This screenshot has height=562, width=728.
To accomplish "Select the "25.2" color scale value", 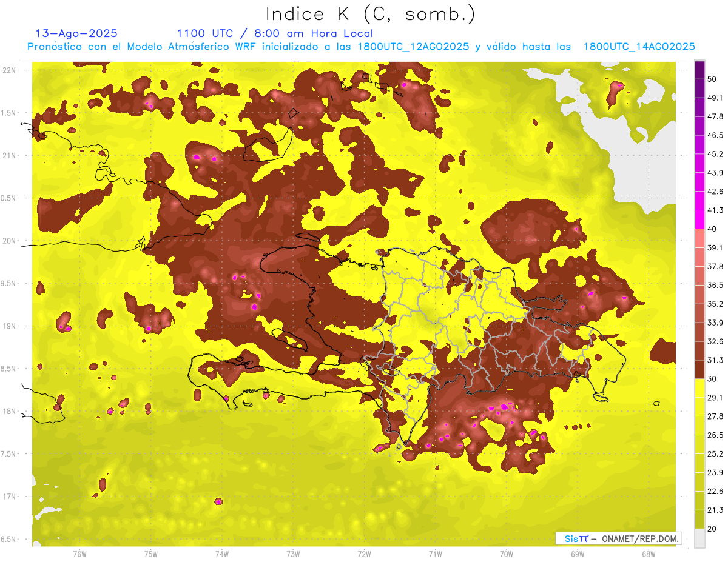I will click(715, 454).
